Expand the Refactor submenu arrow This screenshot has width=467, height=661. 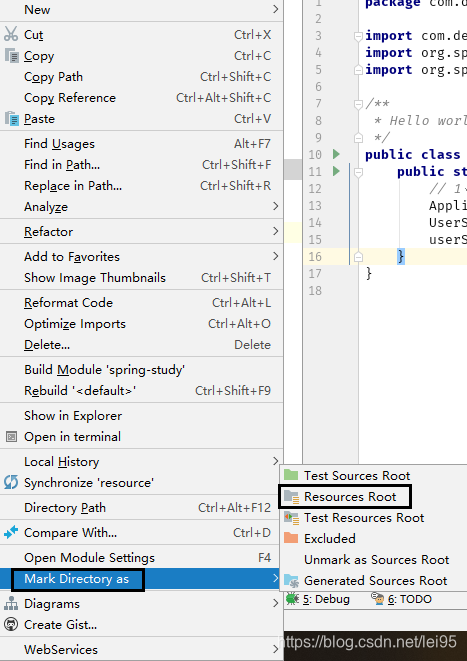[275, 231]
